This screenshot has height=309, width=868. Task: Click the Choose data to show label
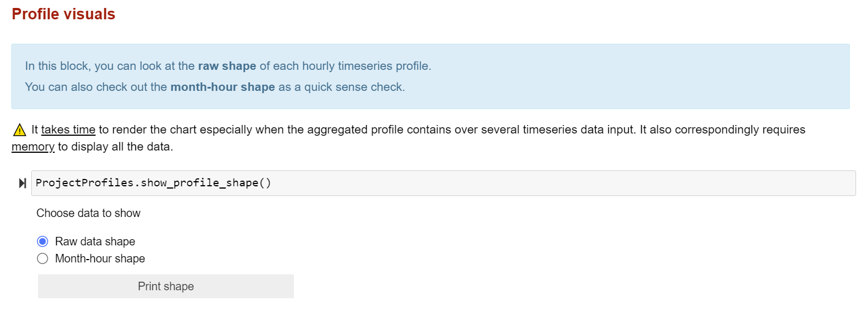click(x=89, y=213)
